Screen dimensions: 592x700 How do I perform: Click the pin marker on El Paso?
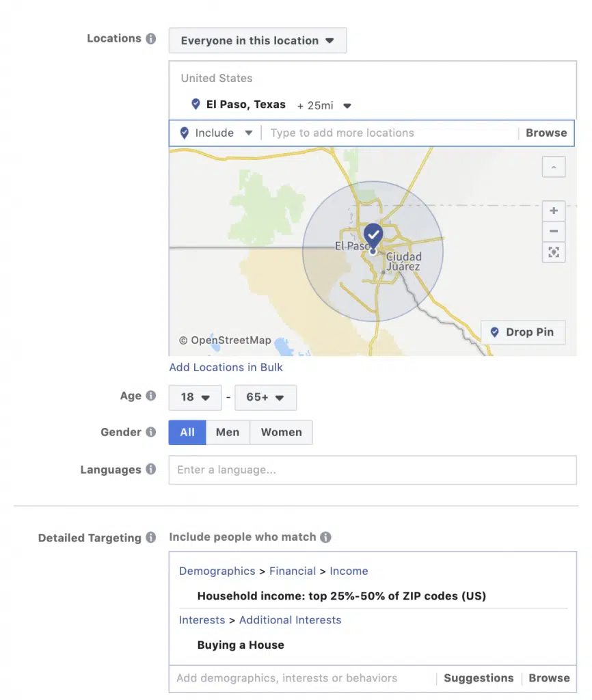pyautogui.click(x=373, y=236)
